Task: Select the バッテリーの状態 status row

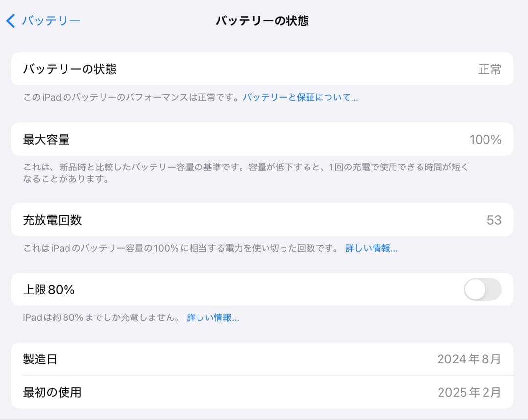Action: [264, 69]
